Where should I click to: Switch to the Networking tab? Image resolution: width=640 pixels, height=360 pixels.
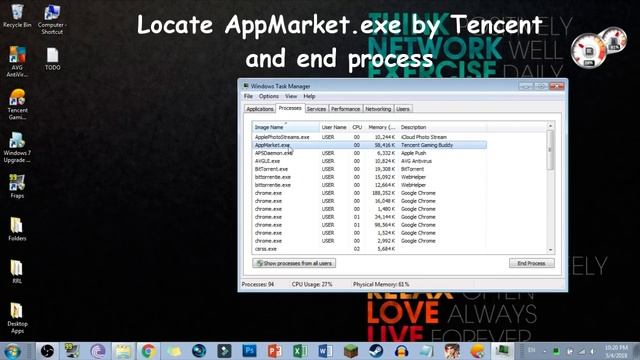coord(378,109)
